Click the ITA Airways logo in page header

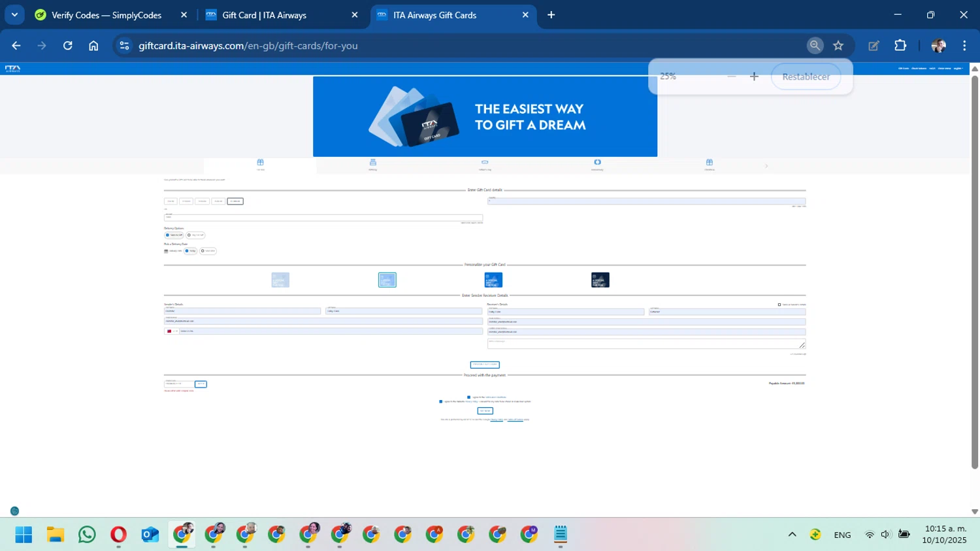tap(12, 69)
